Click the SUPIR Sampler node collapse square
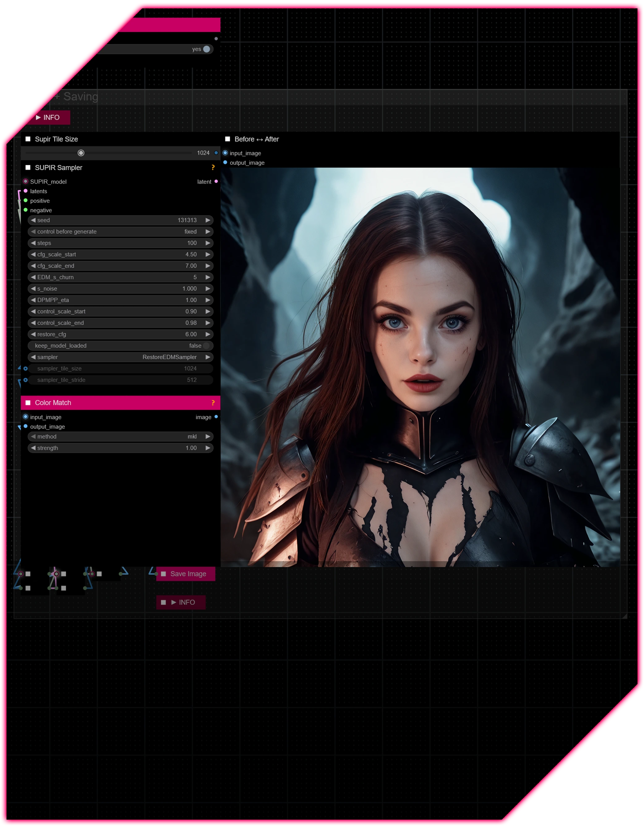 tap(28, 168)
